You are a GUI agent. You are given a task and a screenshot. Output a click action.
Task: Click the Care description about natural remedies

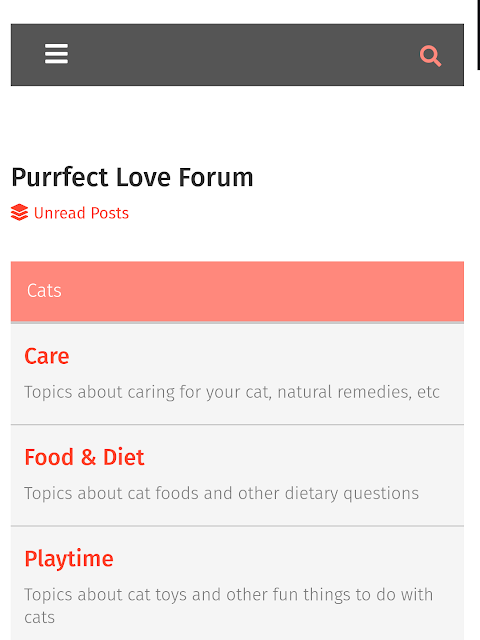(x=232, y=392)
